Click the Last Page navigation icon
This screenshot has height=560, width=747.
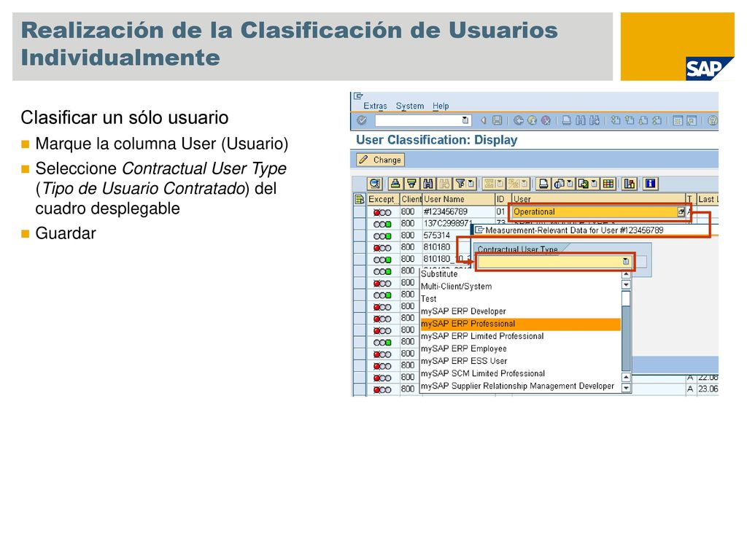(x=657, y=120)
